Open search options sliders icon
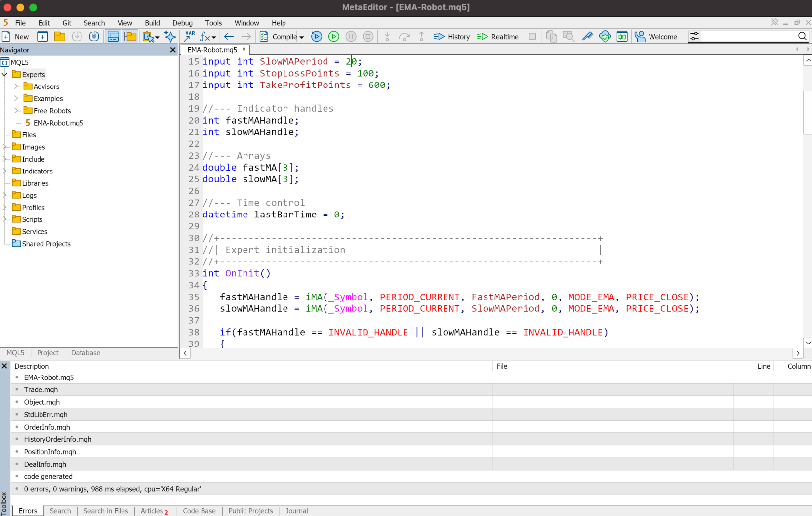This screenshot has width=812, height=516. pyautogui.click(x=694, y=37)
